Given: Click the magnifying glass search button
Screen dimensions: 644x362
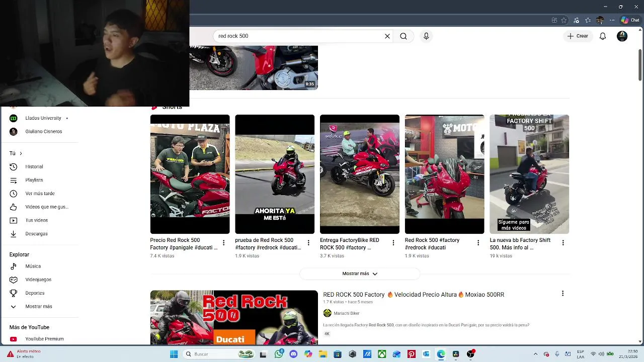Looking at the screenshot, I should 404,36.
